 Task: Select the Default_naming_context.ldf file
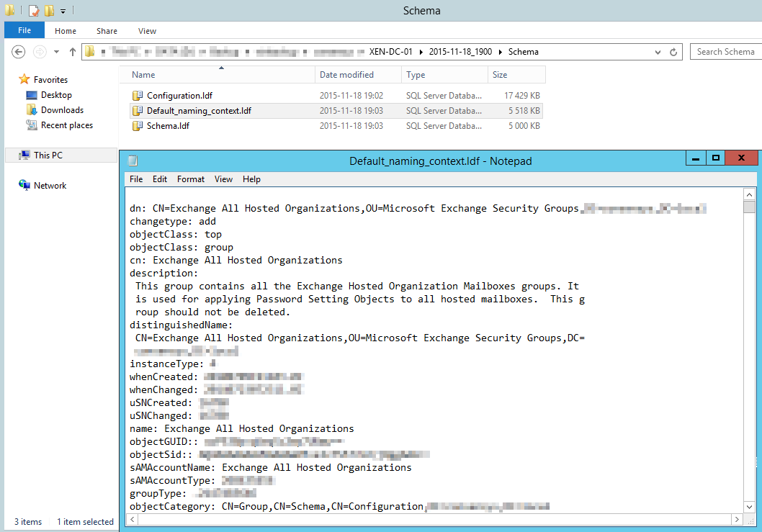pyautogui.click(x=200, y=110)
